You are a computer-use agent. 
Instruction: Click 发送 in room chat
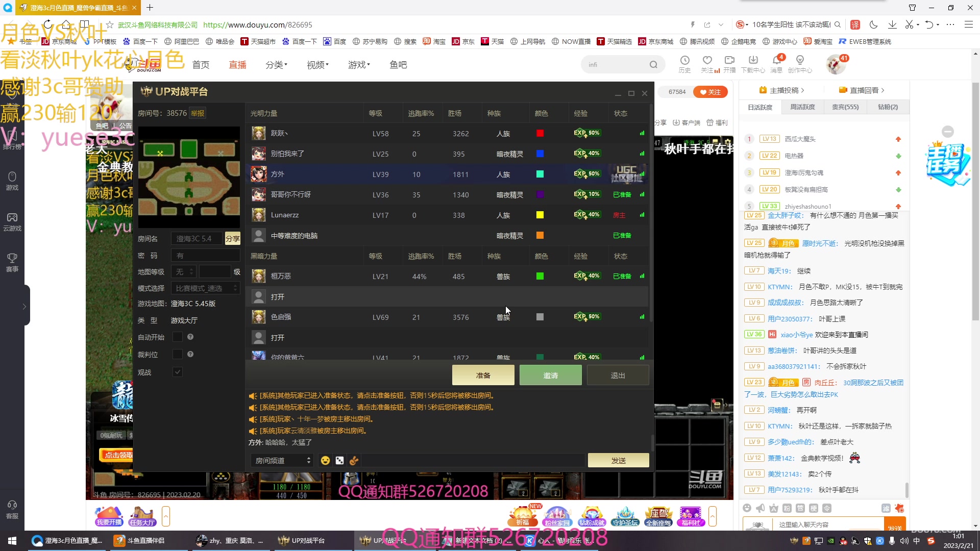click(618, 461)
